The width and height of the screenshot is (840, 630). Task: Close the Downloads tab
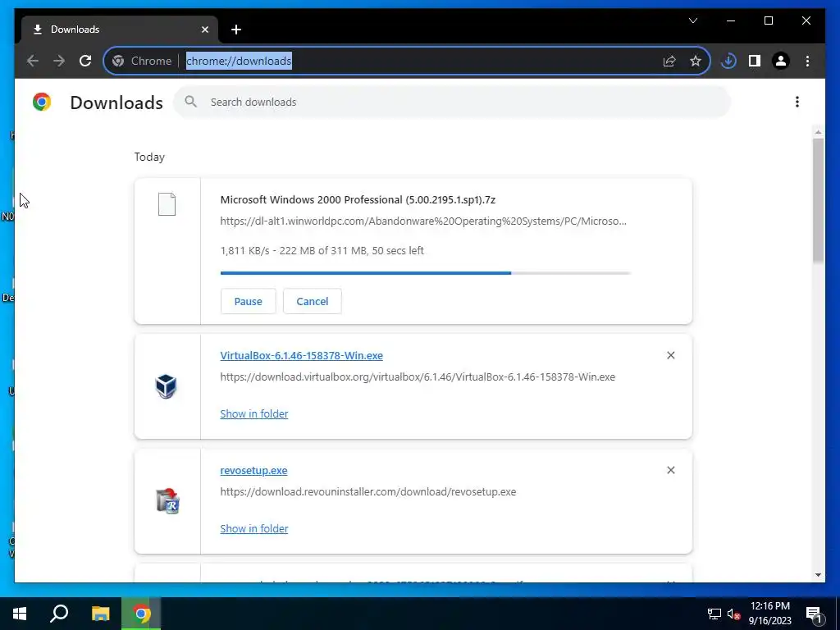[x=204, y=30]
